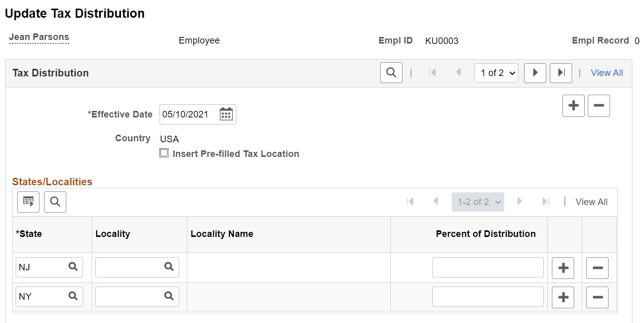The image size is (644, 323).
Task: Remove the NY state row
Action: [597, 297]
